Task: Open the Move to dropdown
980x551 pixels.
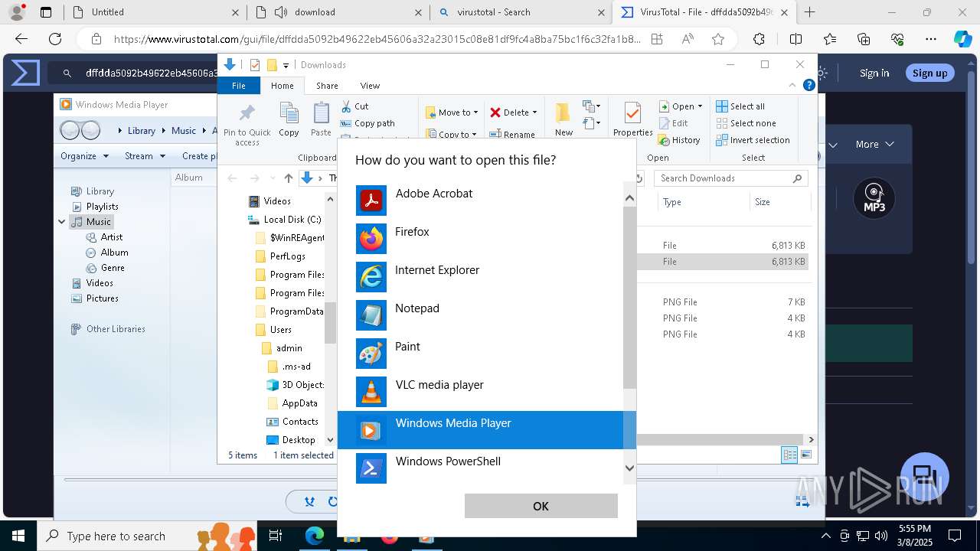Action: coord(452,112)
